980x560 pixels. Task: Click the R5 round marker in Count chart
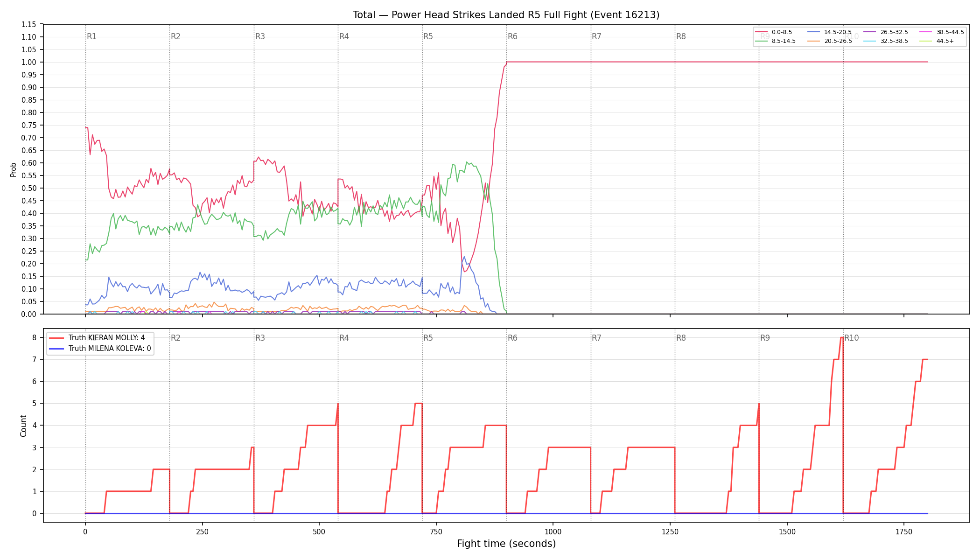point(428,338)
